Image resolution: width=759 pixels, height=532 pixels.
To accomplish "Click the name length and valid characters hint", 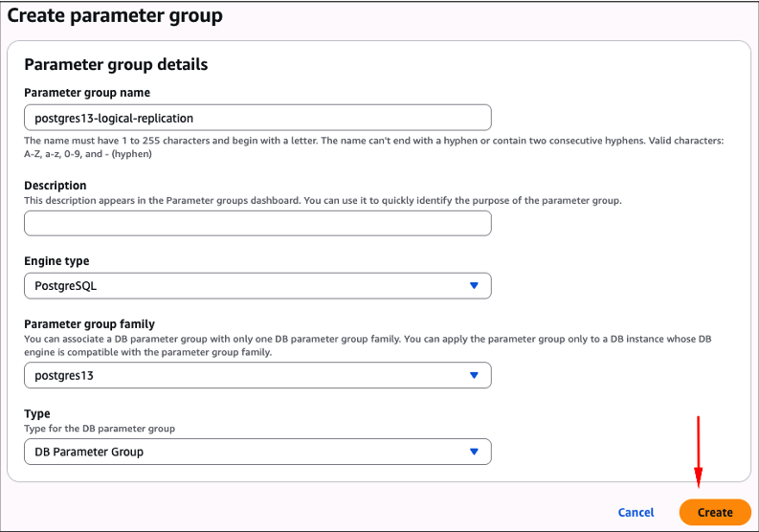I will click(x=373, y=146).
